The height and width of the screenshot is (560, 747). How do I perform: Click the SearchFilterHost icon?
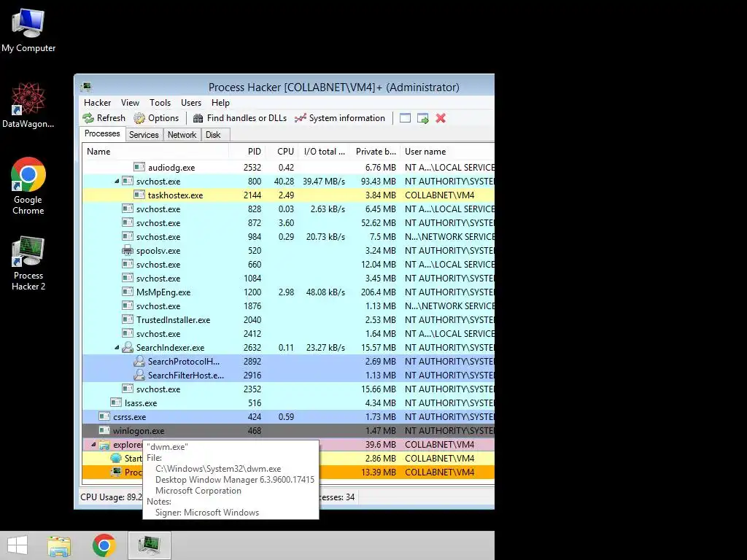click(x=139, y=375)
